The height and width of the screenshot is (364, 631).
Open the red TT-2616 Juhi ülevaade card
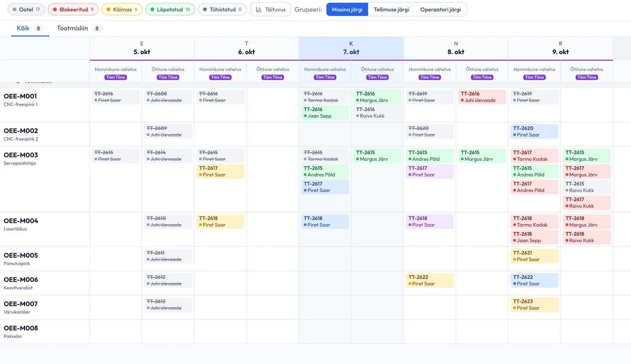(482, 97)
